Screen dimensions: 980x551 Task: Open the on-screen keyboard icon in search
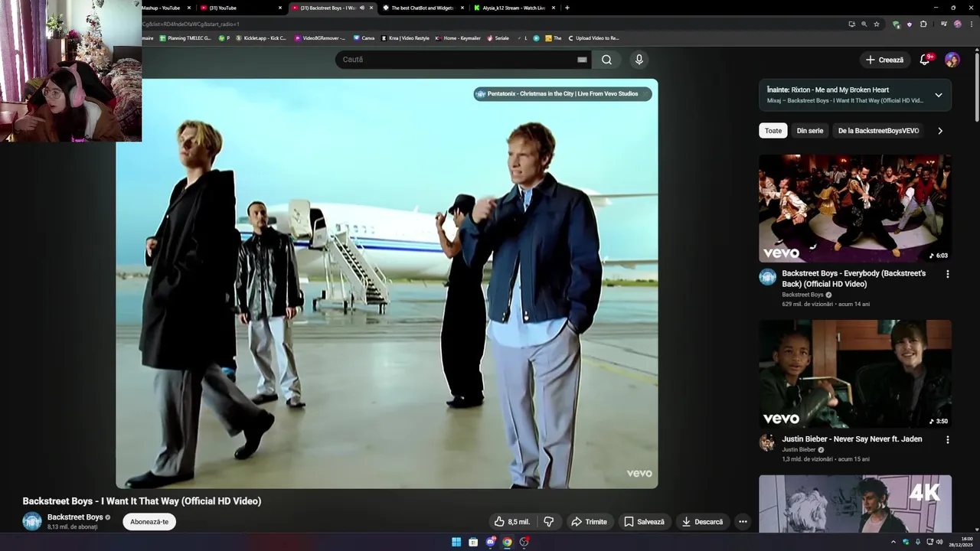(582, 60)
